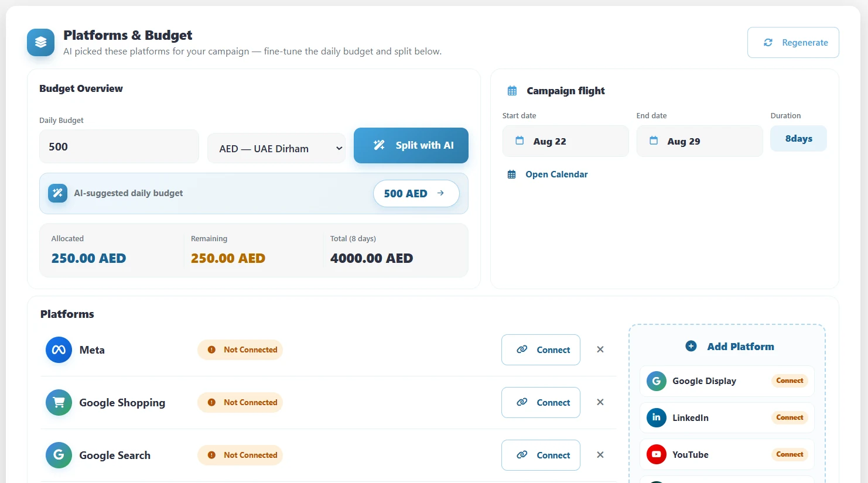Click the Meta platform logo

[59, 350]
